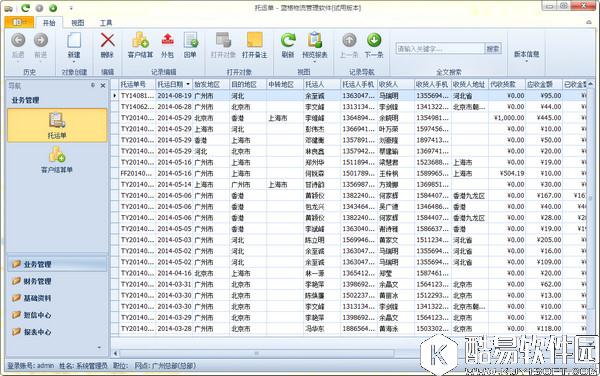Click 网点: 广州总部 in the status bar

click(165, 366)
